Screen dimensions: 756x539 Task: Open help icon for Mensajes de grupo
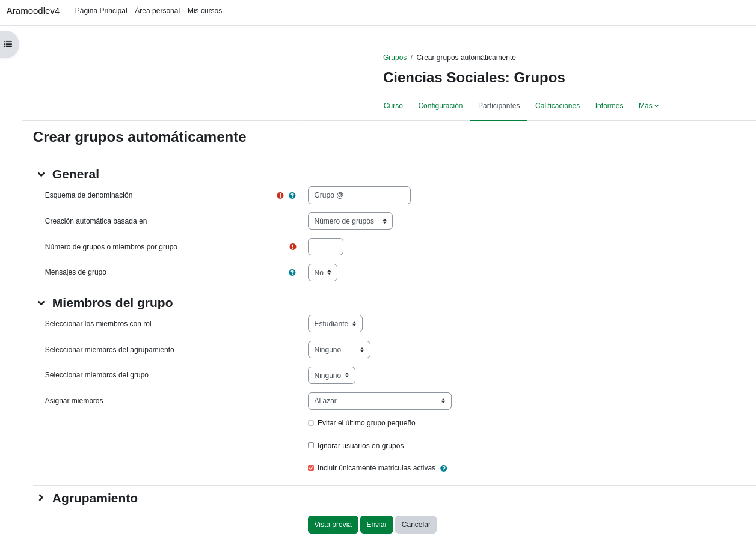point(292,273)
